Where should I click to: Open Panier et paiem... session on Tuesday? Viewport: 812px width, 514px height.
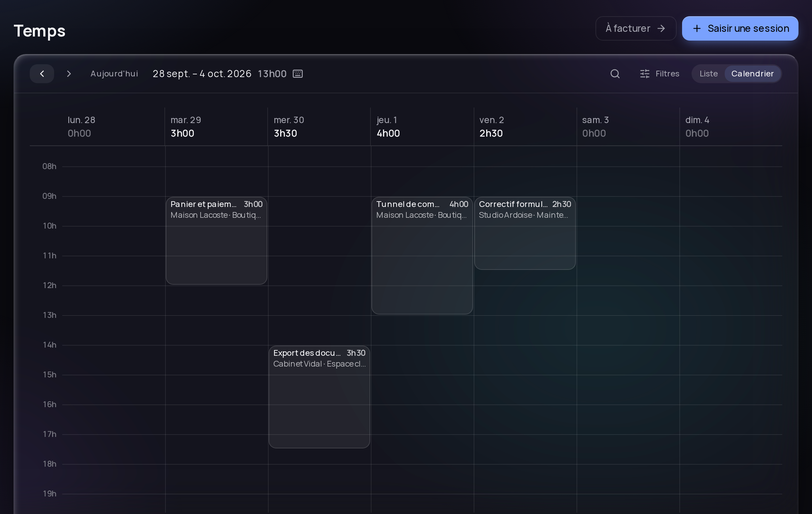(x=217, y=241)
